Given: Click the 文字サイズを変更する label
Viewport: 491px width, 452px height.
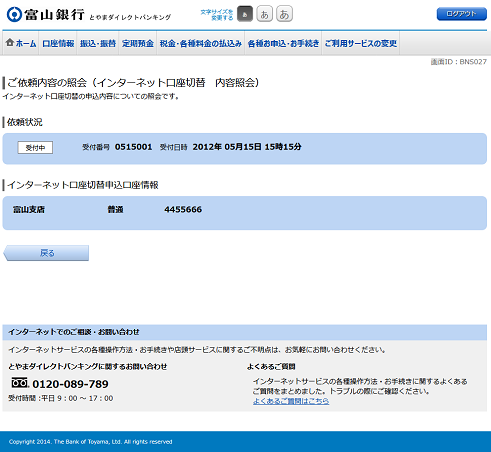Looking at the screenshot, I should pyautogui.click(x=217, y=15).
